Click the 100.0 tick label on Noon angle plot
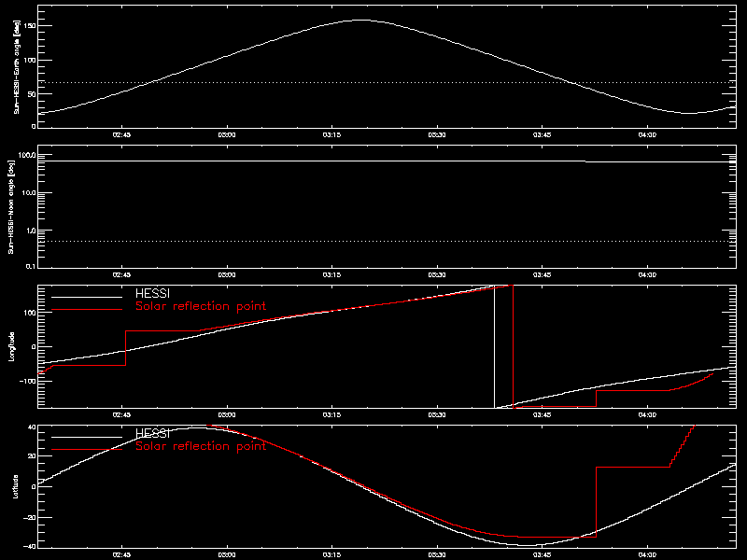 [x=27, y=156]
